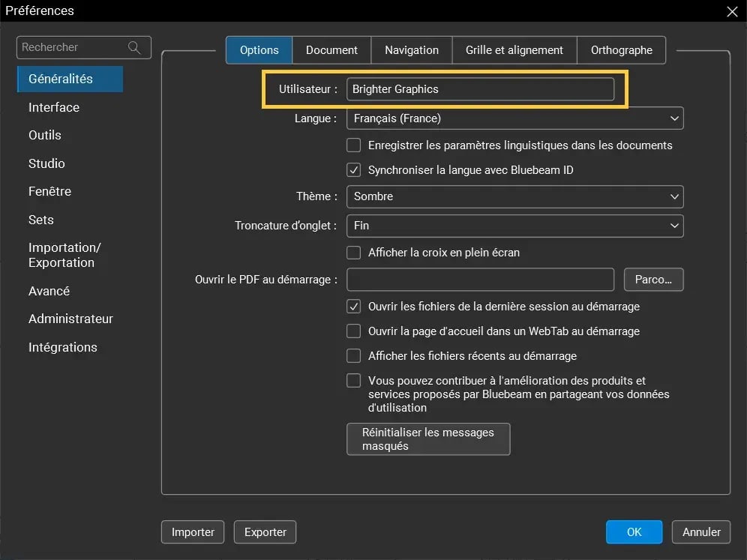This screenshot has height=560, width=747.
Task: Open the Interface settings section
Action: coord(53,107)
